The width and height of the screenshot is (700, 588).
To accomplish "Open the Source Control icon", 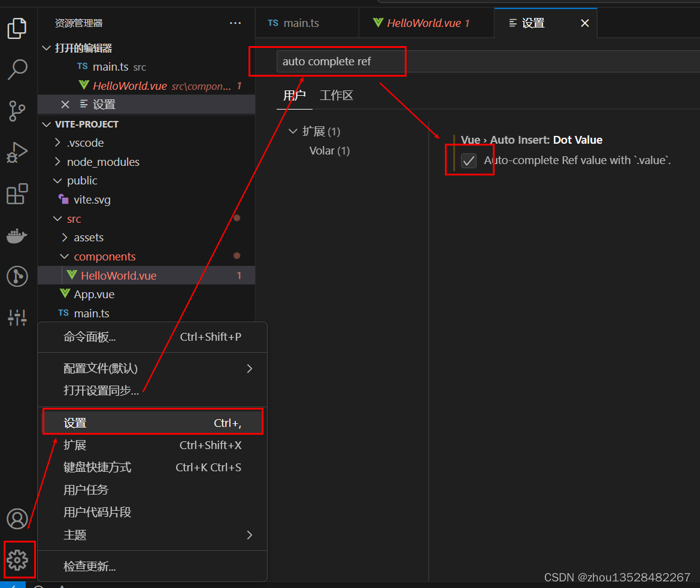I will (x=17, y=111).
